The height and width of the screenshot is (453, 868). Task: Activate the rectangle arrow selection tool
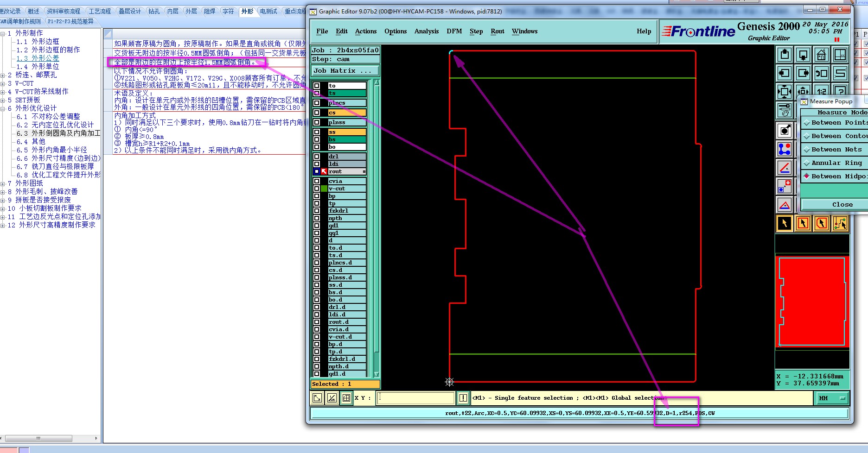click(x=803, y=223)
